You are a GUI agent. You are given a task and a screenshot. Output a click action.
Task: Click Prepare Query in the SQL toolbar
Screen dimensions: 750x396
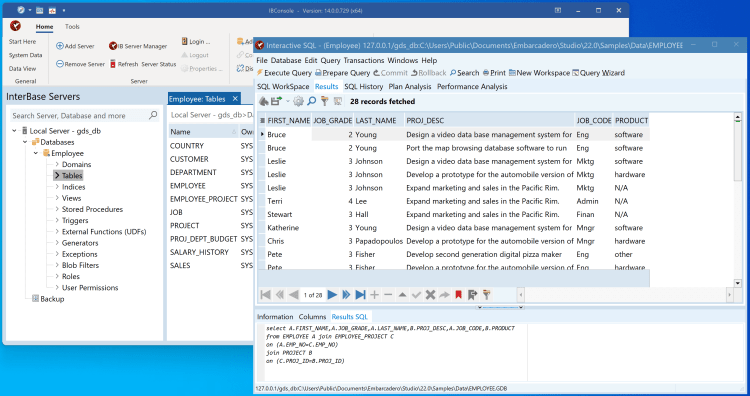point(342,73)
